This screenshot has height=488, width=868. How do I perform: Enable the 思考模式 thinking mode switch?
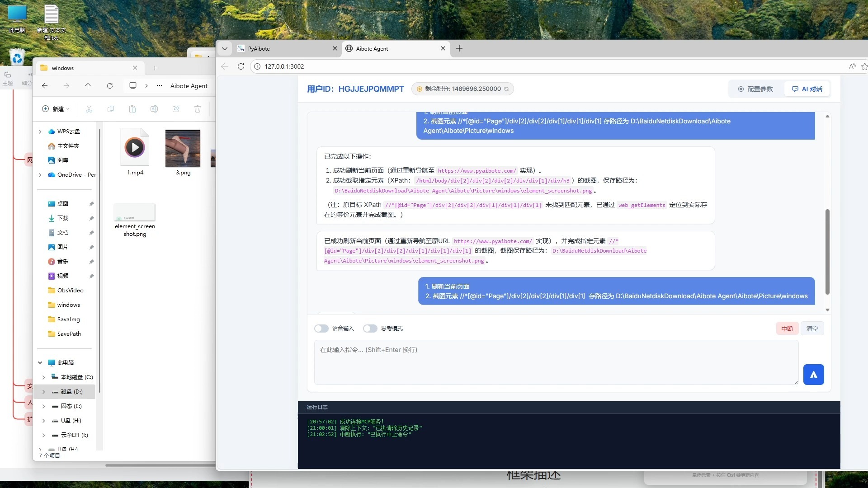tap(370, 328)
